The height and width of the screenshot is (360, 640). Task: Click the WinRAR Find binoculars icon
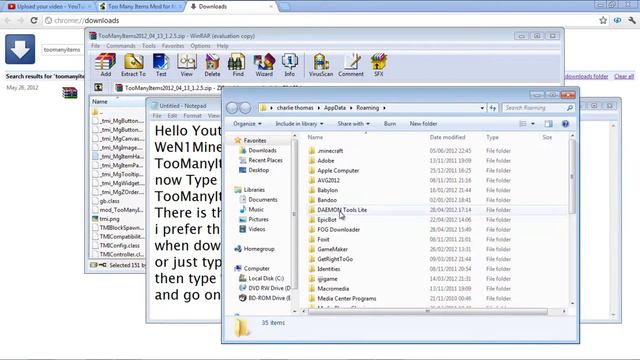[x=238, y=64]
